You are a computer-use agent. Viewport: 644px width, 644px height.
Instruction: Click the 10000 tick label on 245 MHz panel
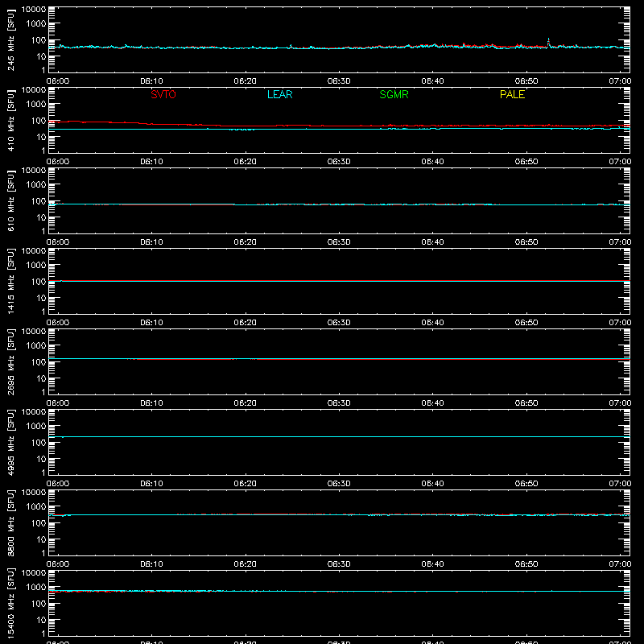point(34,10)
